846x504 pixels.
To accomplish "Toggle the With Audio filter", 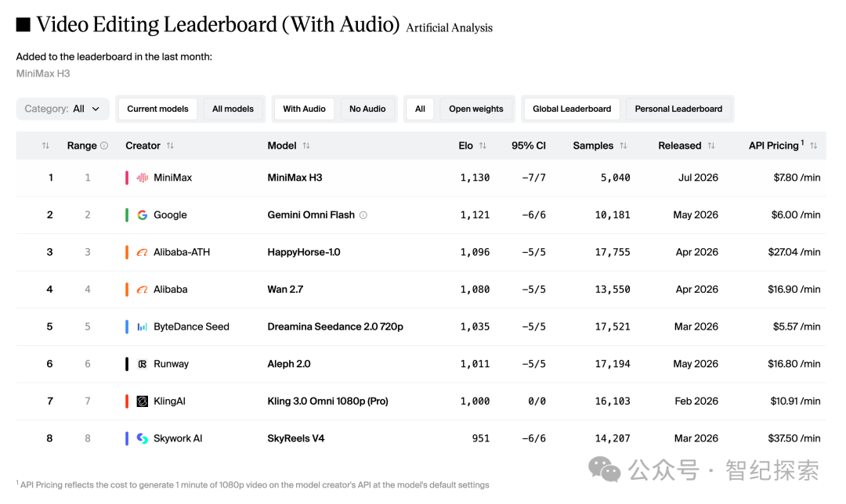I will (304, 109).
